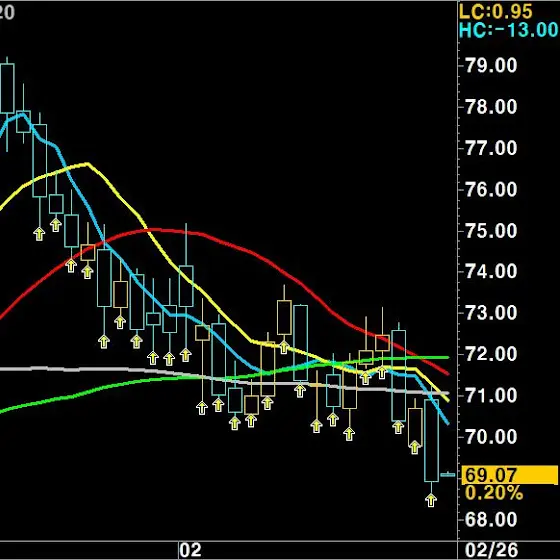Click the arrow marker below the lowest candle
Image resolution: width=560 pixels, height=560 pixels.
pos(431,500)
